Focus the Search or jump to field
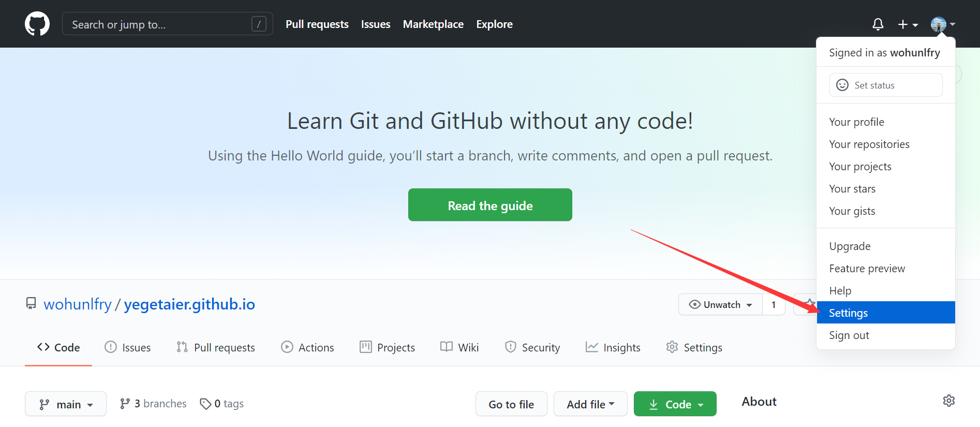This screenshot has height=427, width=980. point(167,24)
